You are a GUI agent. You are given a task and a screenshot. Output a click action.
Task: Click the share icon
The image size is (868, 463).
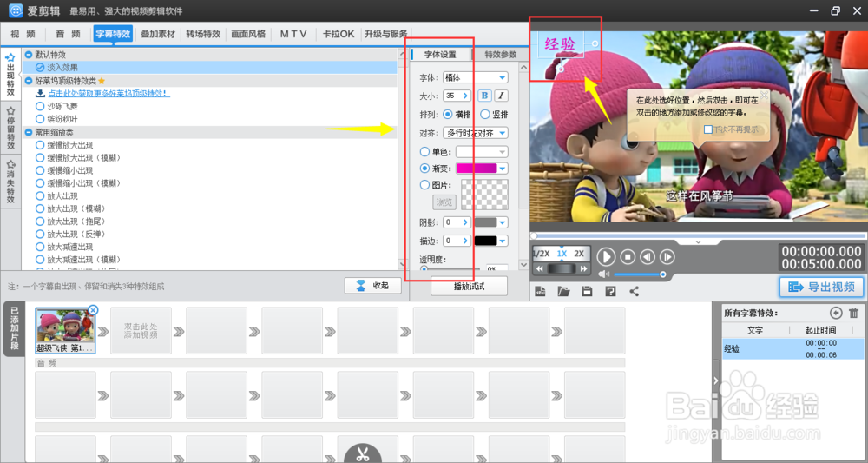click(x=634, y=291)
